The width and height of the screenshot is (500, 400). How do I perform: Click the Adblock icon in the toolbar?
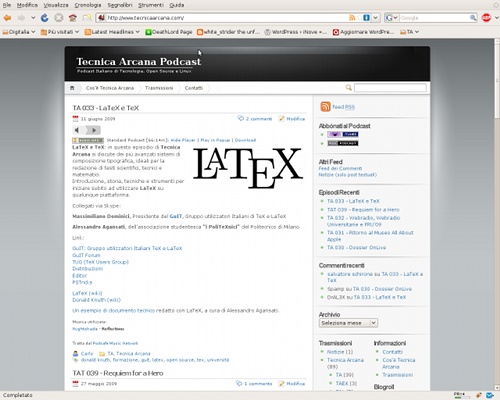(486, 18)
